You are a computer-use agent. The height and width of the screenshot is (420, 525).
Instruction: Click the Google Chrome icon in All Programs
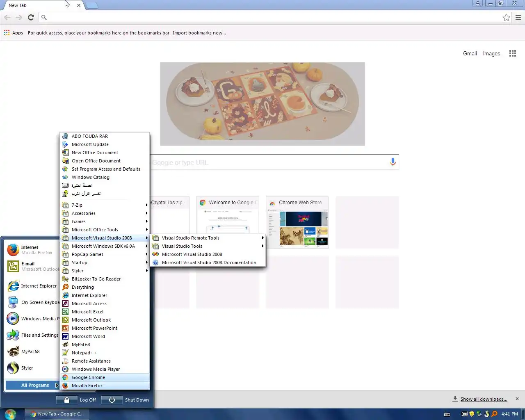coord(65,377)
